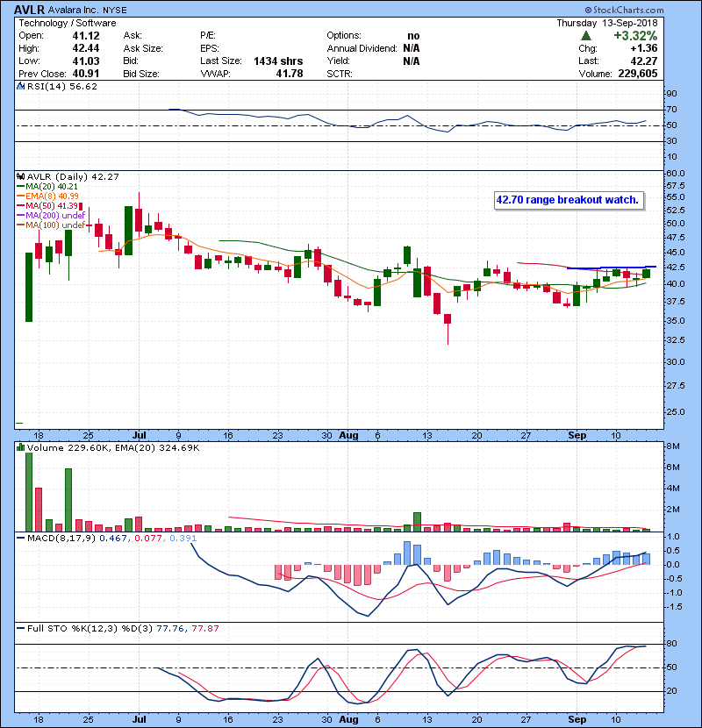Click the 'Annual Dividend:' label
Viewport: 702px width, 728px height.
tap(362, 48)
